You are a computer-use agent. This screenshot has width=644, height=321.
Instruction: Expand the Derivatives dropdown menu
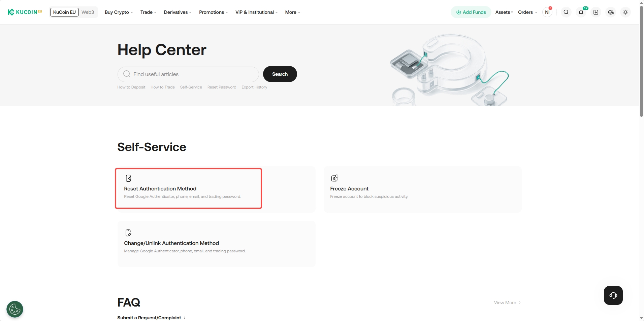(x=178, y=12)
